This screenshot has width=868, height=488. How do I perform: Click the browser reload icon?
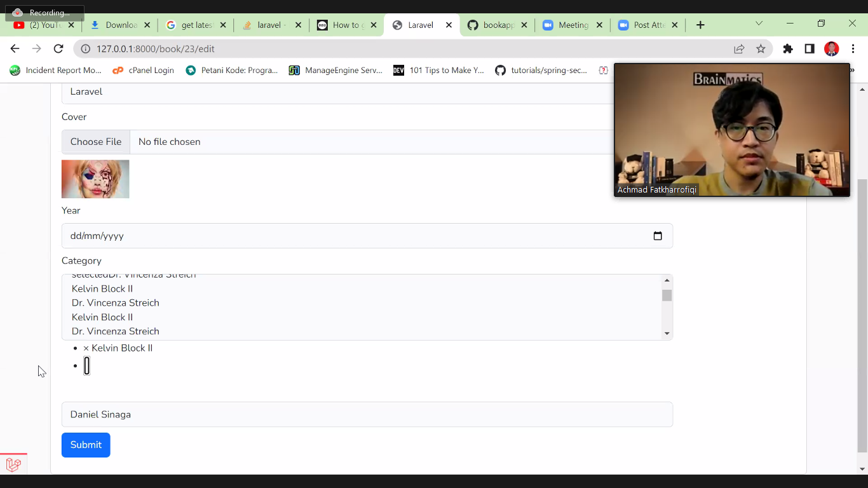(x=58, y=49)
